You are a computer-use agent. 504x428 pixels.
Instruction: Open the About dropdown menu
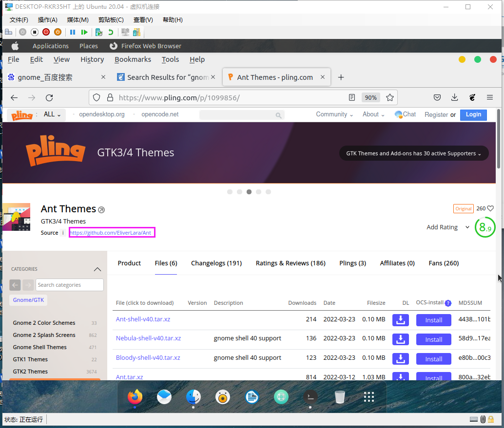[373, 114]
